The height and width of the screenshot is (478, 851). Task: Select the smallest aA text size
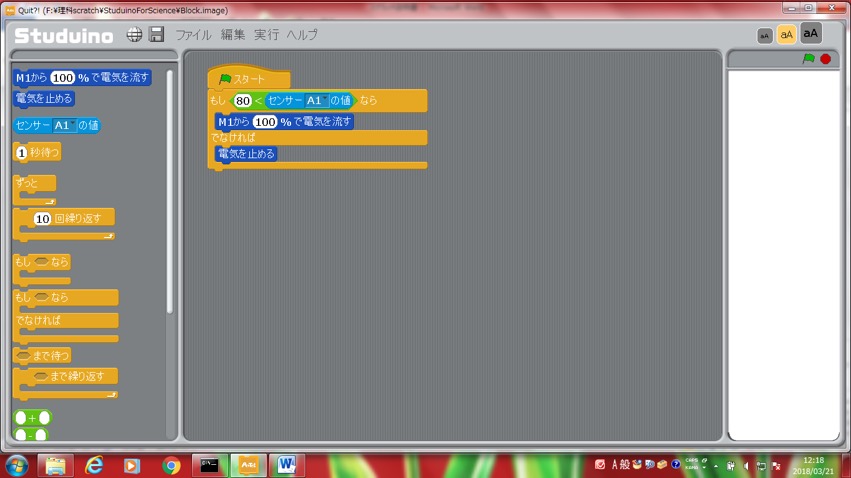(764, 36)
